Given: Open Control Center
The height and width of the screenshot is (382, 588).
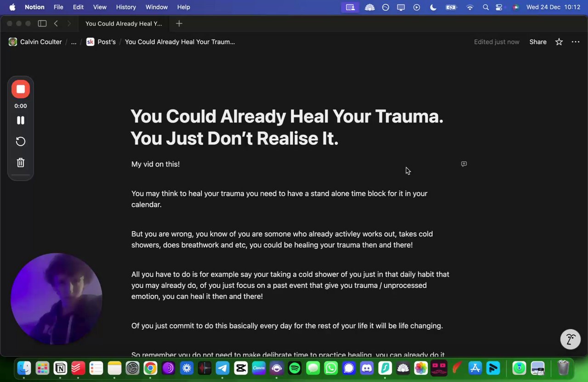Looking at the screenshot, I should [x=499, y=7].
